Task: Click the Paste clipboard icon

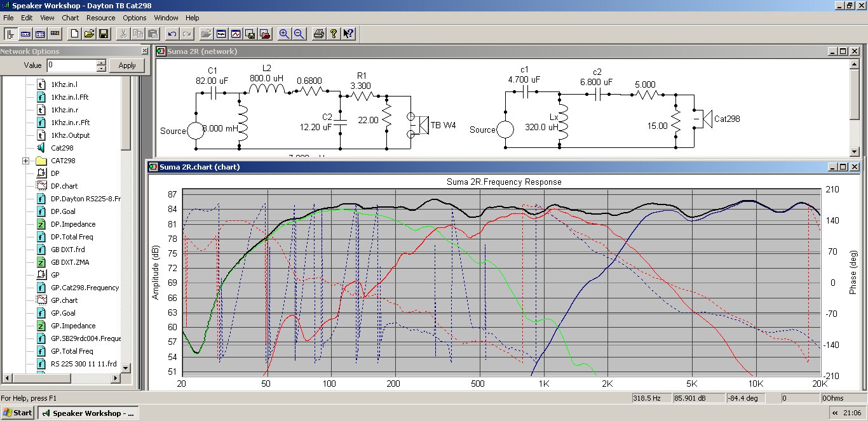Action: click(152, 34)
